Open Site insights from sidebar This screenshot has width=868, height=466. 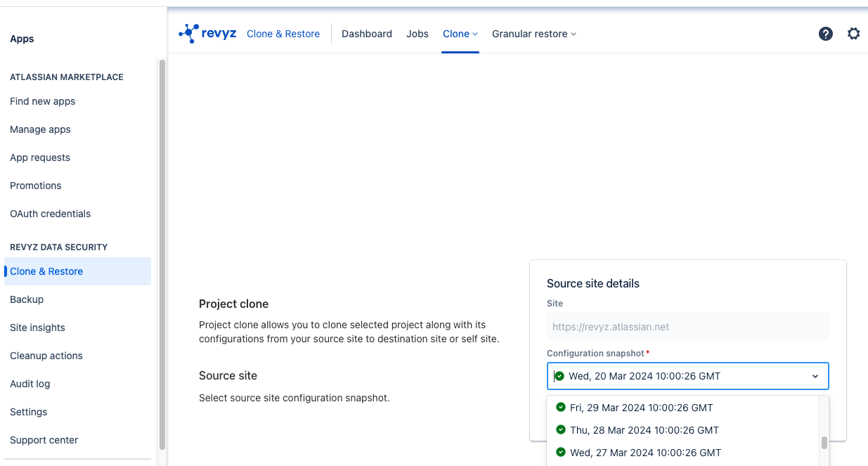tap(37, 328)
